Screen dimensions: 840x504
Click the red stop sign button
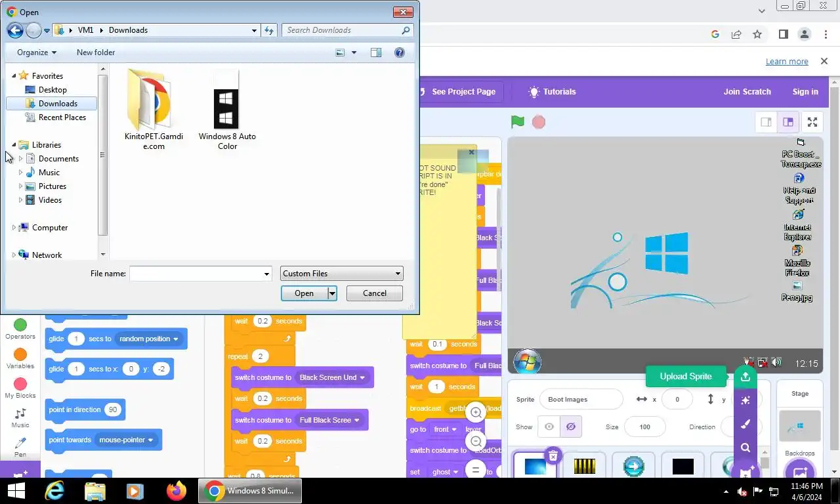pyautogui.click(x=539, y=122)
